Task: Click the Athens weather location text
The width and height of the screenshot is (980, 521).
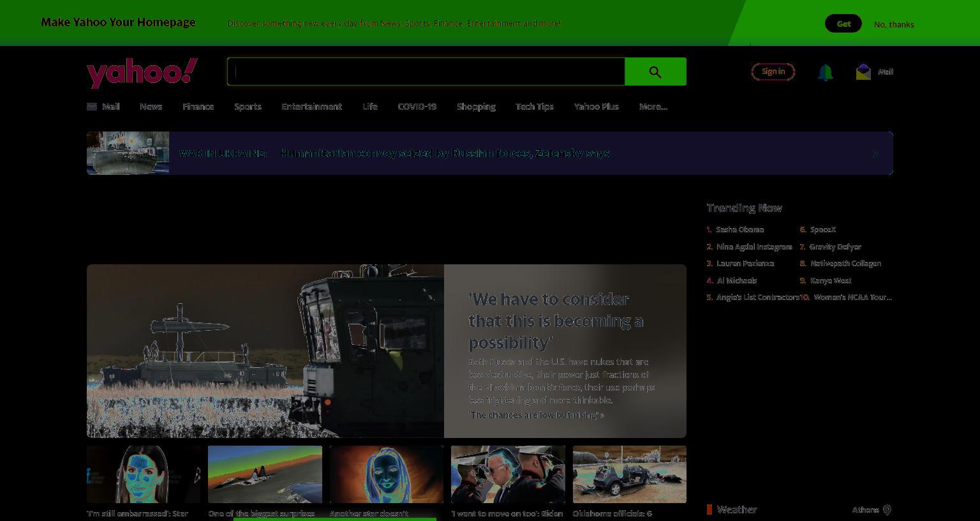Action: tap(866, 510)
